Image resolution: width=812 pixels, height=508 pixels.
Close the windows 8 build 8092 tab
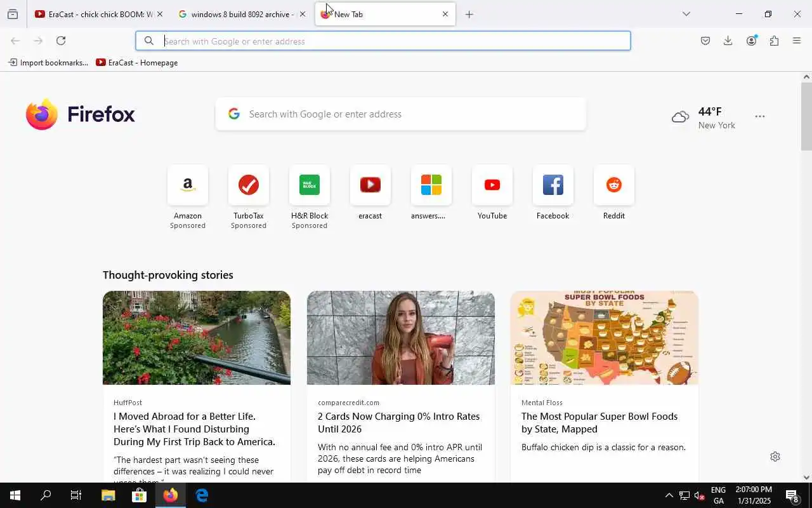tap(303, 14)
